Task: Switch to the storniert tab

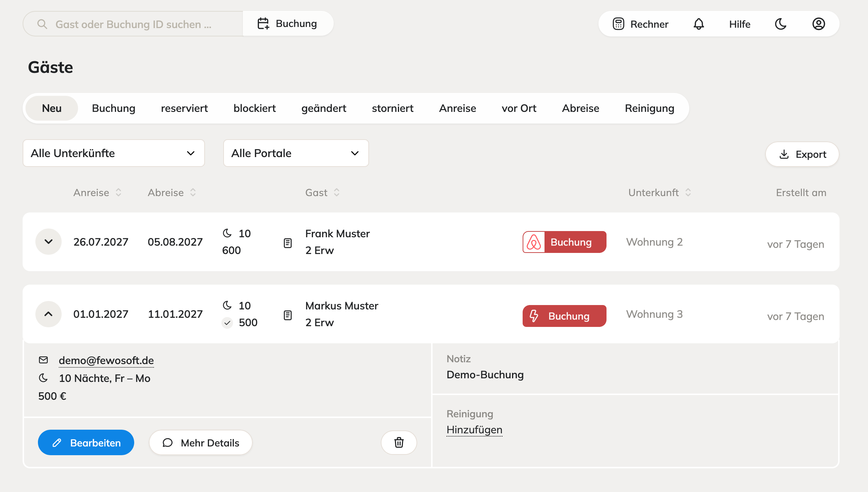Action: coord(392,108)
